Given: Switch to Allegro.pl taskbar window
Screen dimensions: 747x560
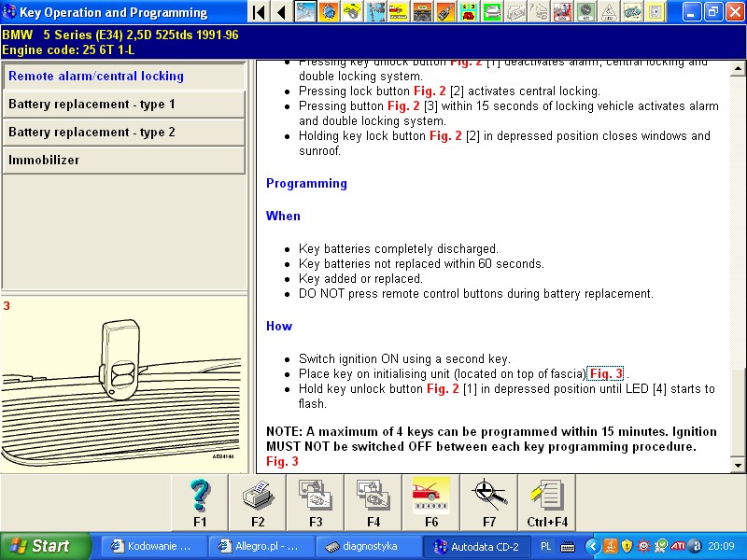Looking at the screenshot, I should (x=261, y=546).
